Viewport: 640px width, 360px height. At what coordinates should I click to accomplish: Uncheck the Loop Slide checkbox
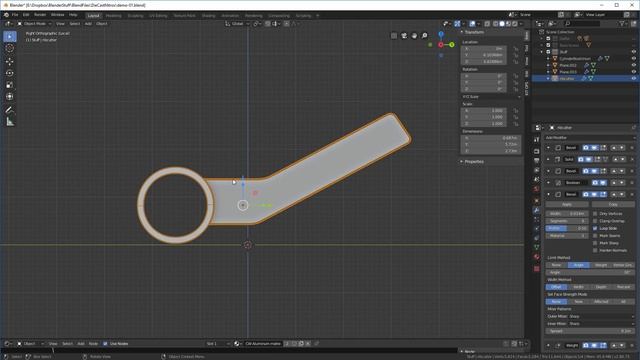pos(595,228)
